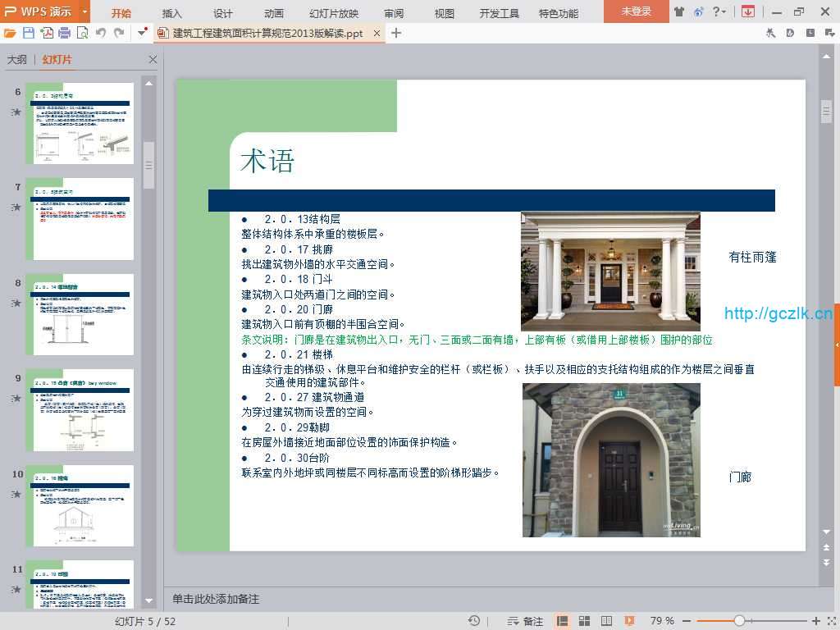Screen dimensions: 840x630
Task: Switch to slide sorter view icon
Action: 585,621
